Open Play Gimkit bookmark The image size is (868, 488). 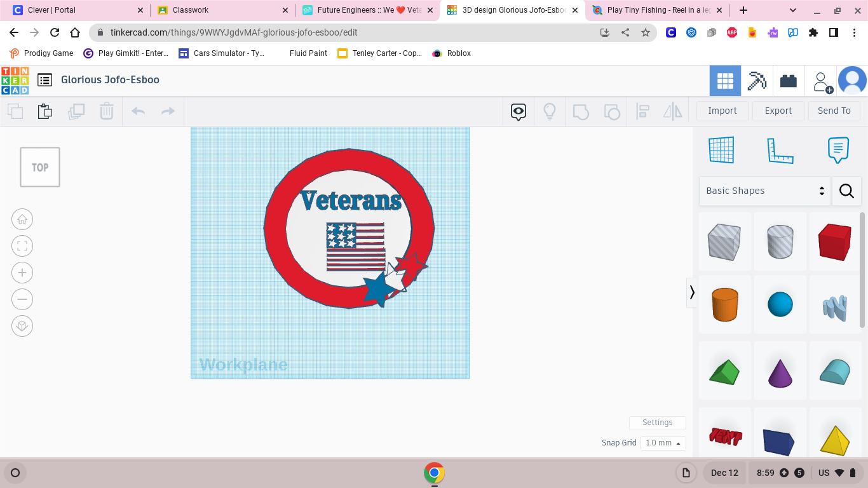point(126,53)
